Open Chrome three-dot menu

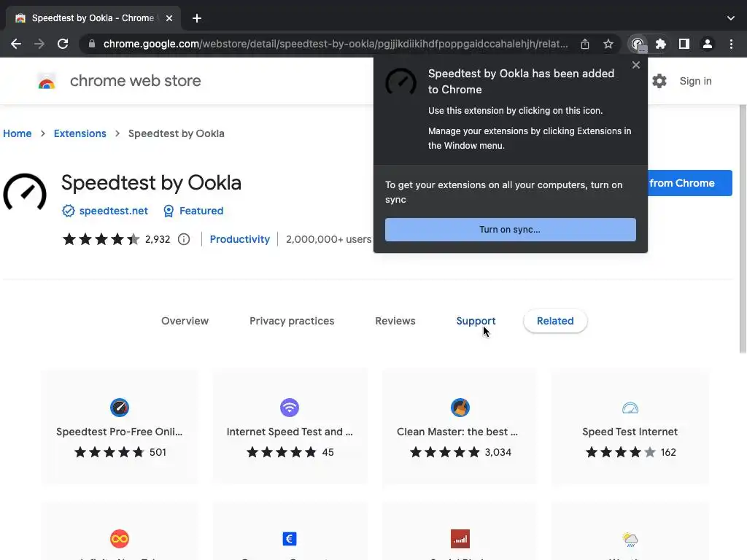tap(731, 44)
